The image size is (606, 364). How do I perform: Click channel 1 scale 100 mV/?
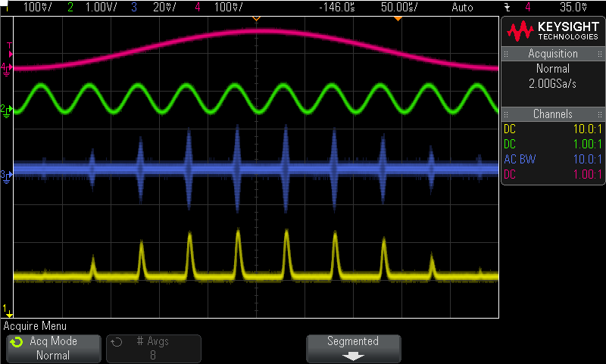tap(38, 7)
